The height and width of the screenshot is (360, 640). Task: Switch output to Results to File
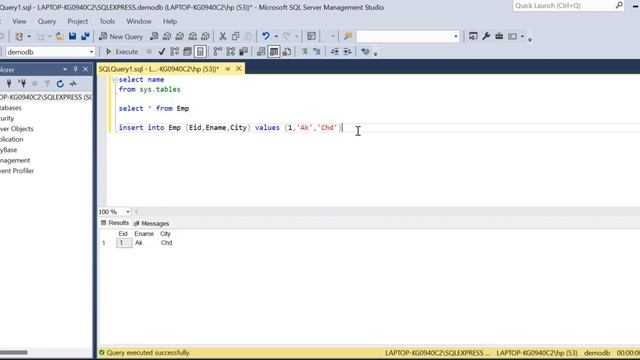[x=287, y=51]
